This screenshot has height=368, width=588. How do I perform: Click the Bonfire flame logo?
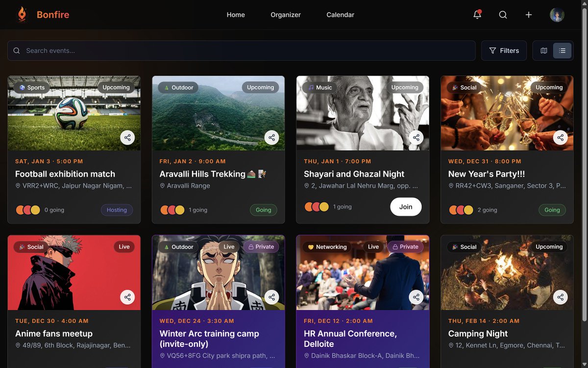point(22,15)
